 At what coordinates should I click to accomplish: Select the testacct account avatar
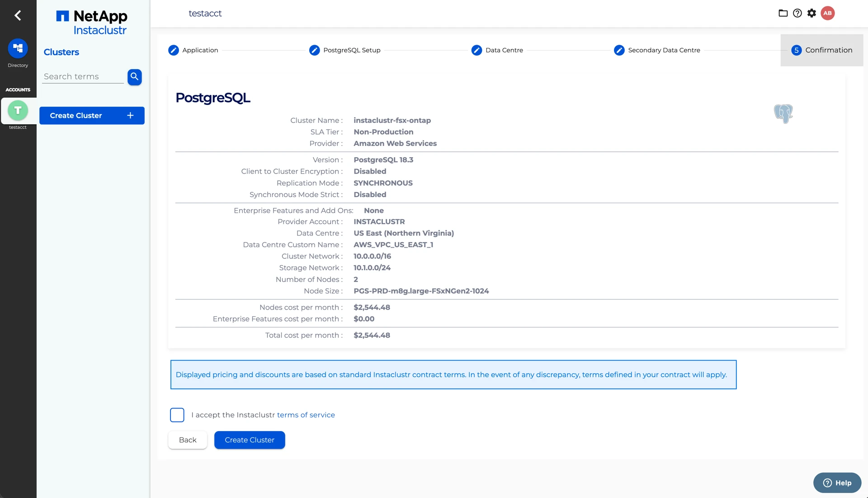[x=18, y=110]
